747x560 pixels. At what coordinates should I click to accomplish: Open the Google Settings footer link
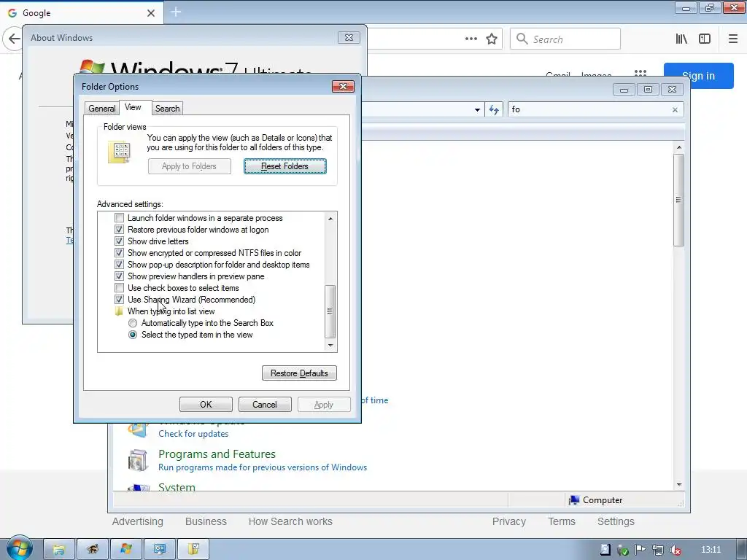click(616, 521)
